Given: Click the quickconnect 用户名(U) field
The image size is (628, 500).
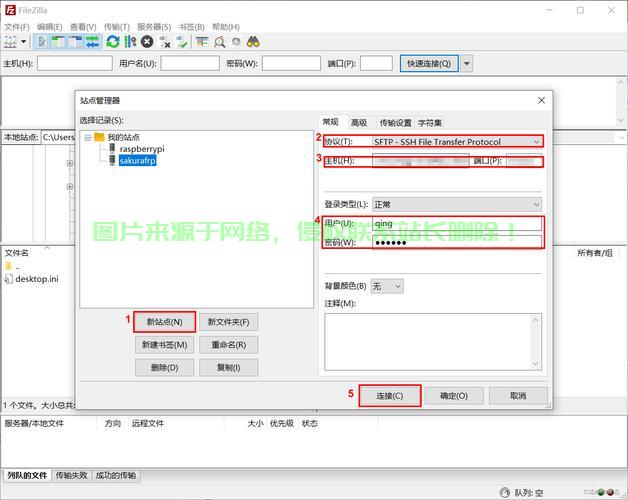Looking at the screenshot, I should click(x=190, y=63).
